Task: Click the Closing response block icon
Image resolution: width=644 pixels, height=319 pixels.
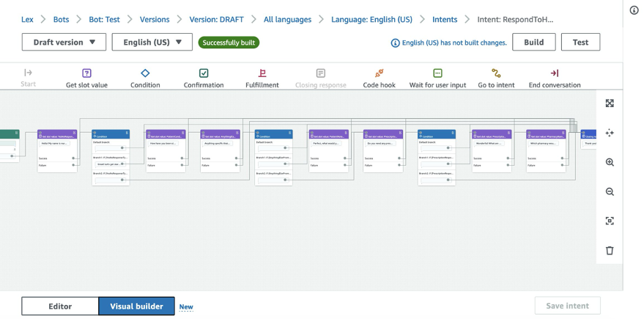Action: pyautogui.click(x=321, y=73)
